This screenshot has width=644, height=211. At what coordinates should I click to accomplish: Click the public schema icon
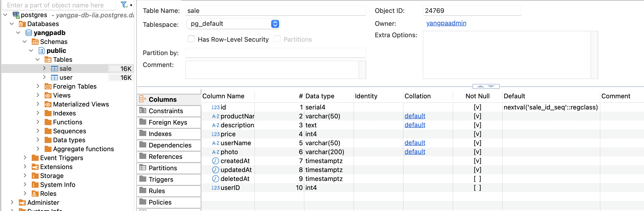41,51
